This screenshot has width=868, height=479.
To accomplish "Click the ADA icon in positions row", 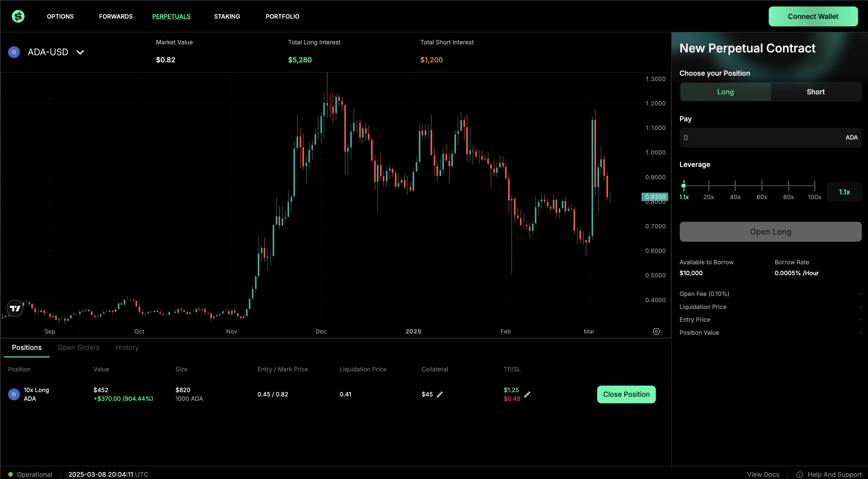I will 14,394.
